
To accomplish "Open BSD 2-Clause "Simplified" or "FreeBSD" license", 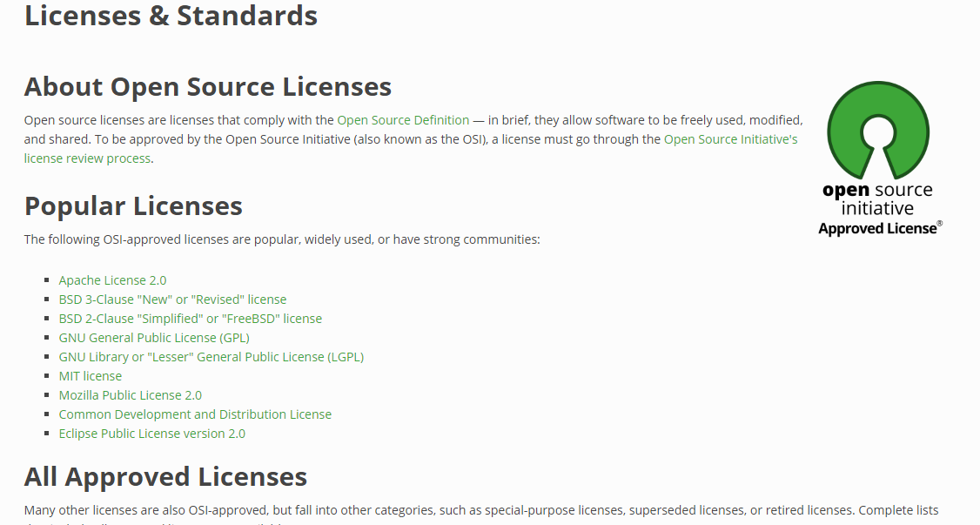I will [190, 319].
